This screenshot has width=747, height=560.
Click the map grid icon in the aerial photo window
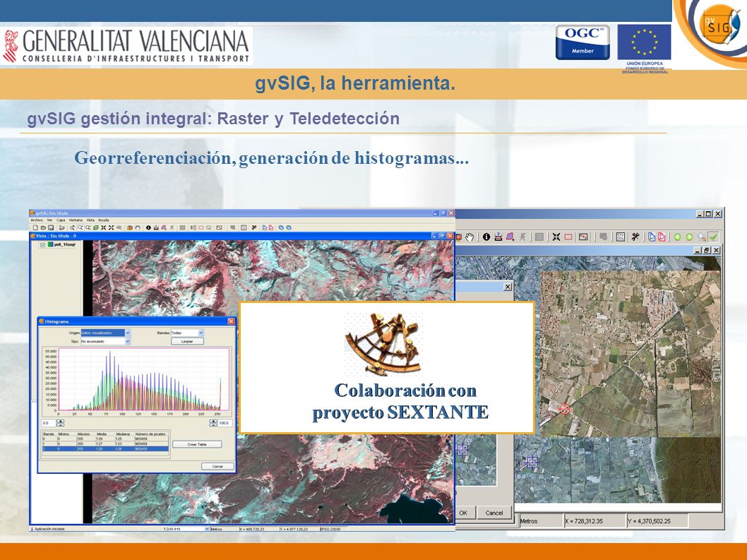[x=621, y=237]
